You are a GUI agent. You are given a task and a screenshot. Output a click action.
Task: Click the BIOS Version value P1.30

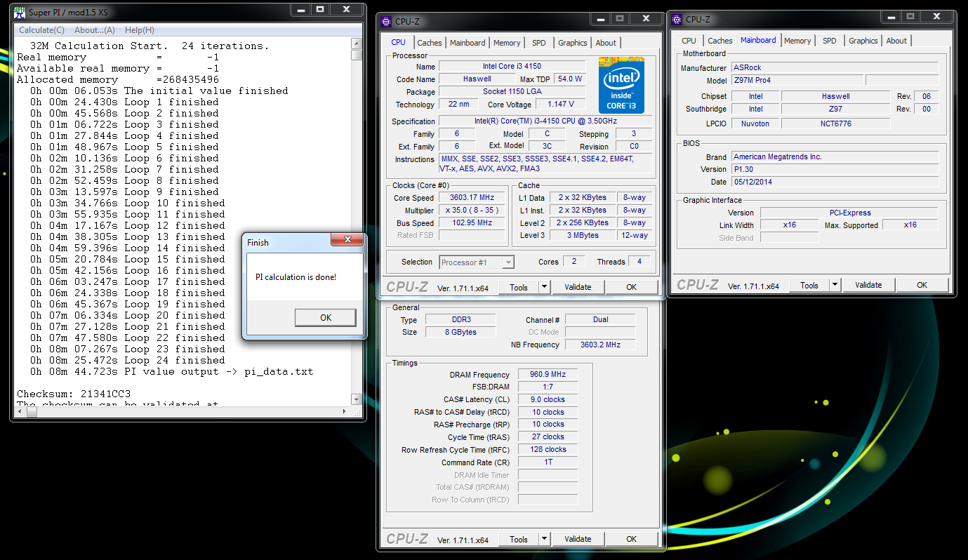[835, 169]
